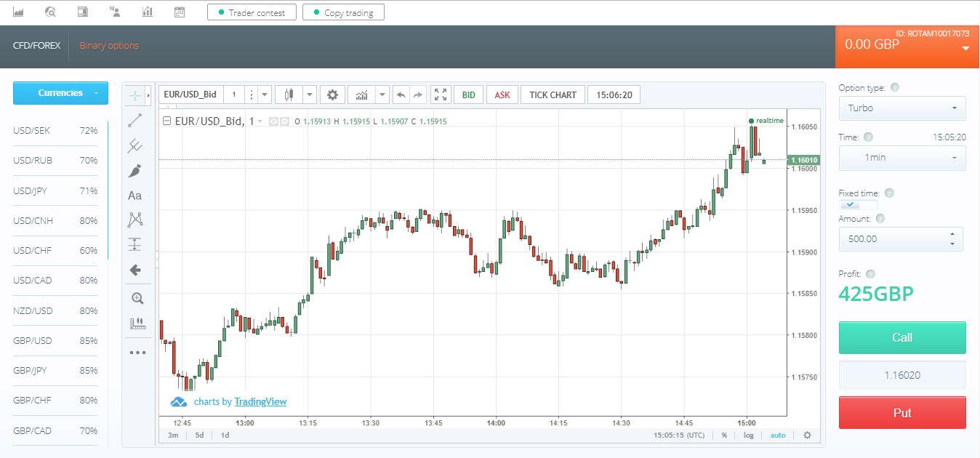980x458 pixels.
Task: Click the fullscreen chart icon
Action: 441,95
